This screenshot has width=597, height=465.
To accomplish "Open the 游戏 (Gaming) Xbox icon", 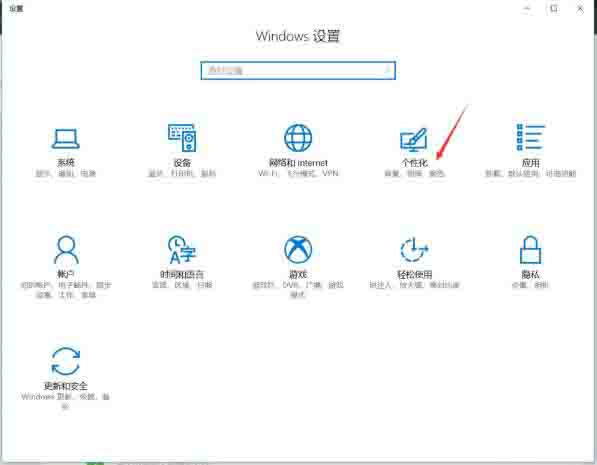I will click(298, 249).
